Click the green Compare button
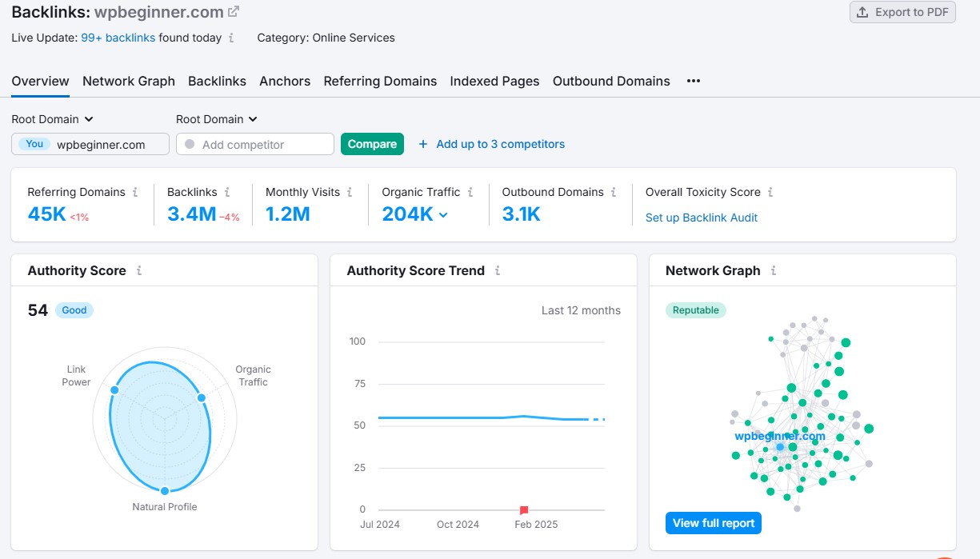This screenshot has height=559, width=980. (372, 144)
